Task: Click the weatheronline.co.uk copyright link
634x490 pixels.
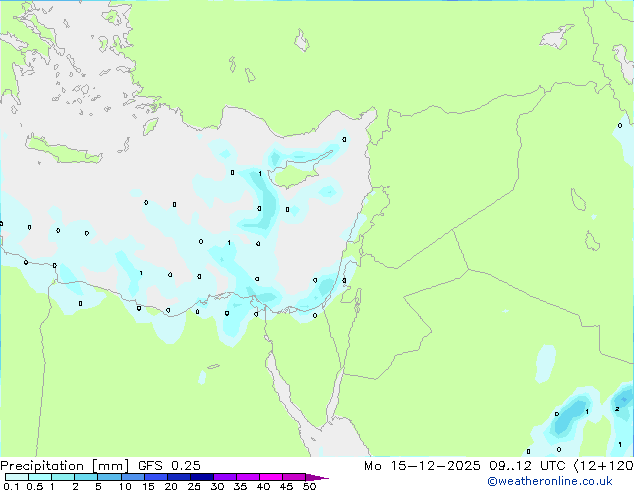Action: (x=550, y=481)
